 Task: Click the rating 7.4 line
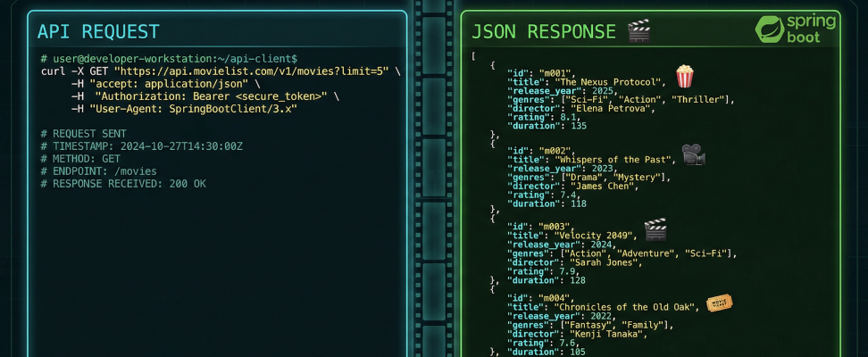[544, 195]
